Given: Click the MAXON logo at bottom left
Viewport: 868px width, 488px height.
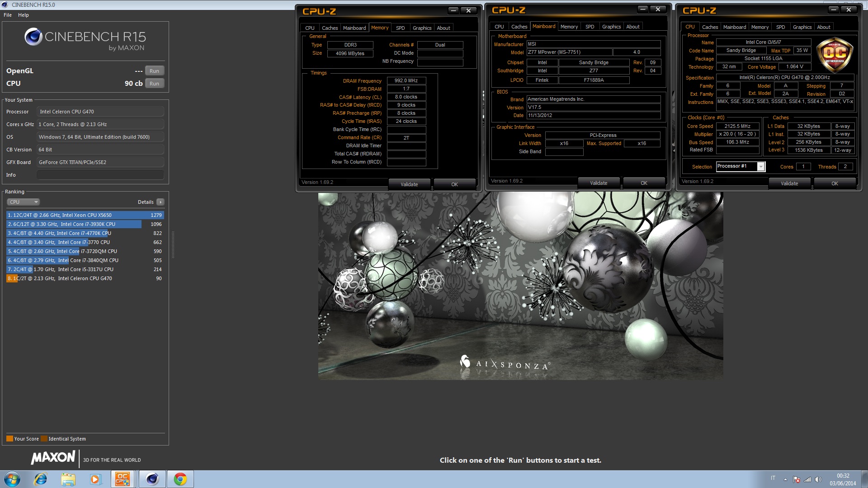Looking at the screenshot, I should tap(53, 457).
